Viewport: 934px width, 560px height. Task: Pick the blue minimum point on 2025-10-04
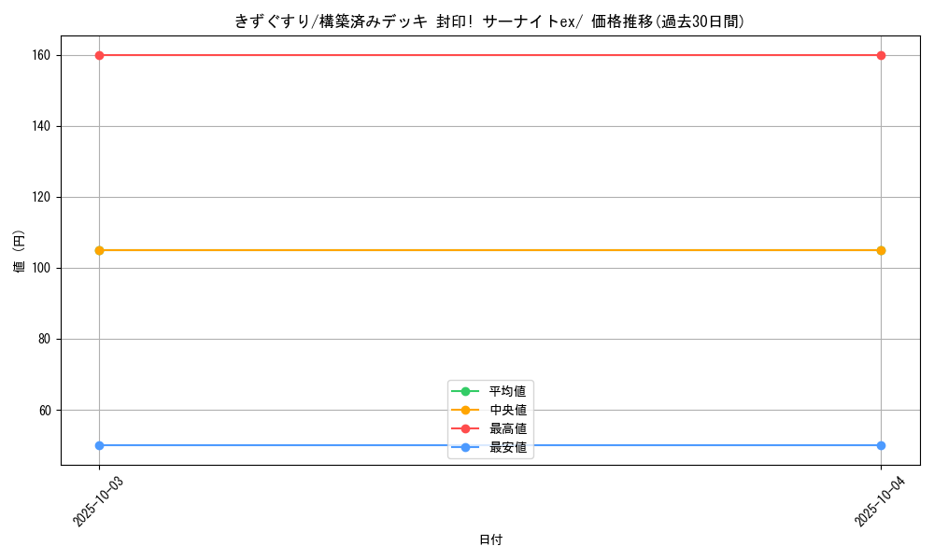(x=881, y=445)
